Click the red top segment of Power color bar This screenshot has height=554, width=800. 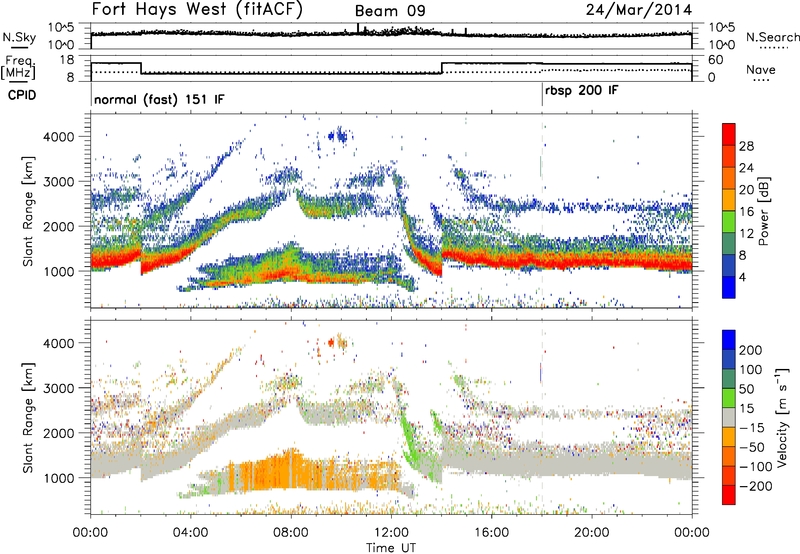pos(729,134)
